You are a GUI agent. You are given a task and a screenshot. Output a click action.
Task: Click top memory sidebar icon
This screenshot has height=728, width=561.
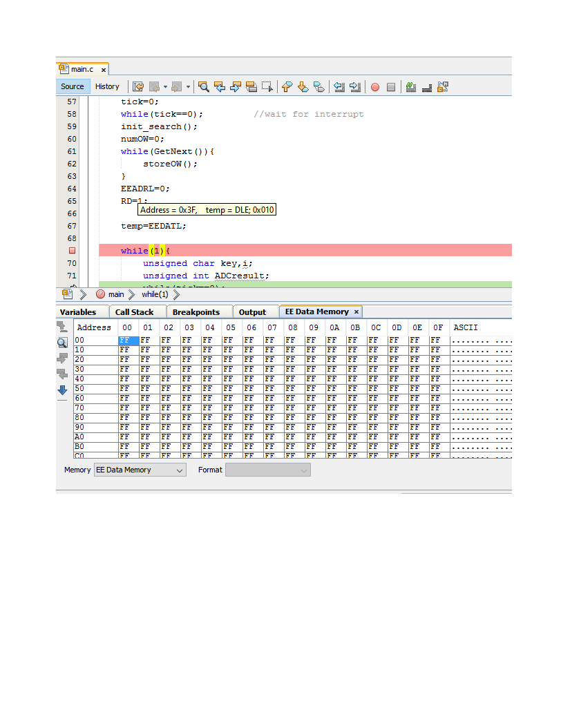click(62, 327)
